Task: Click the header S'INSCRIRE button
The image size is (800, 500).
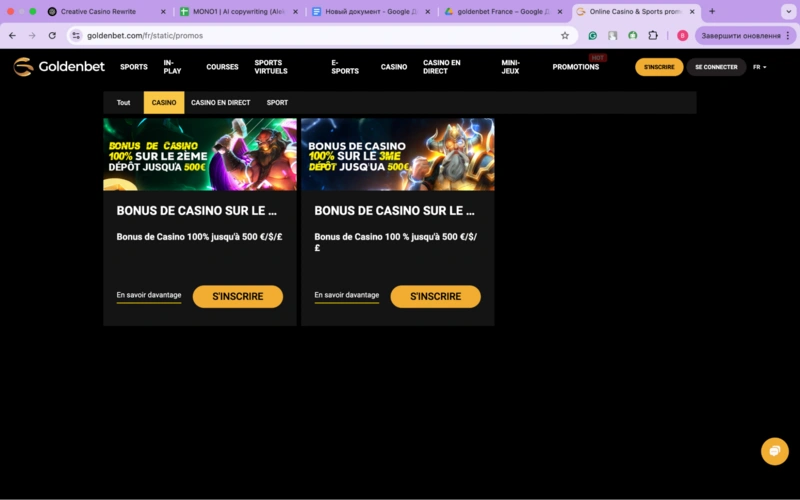Action: [659, 67]
